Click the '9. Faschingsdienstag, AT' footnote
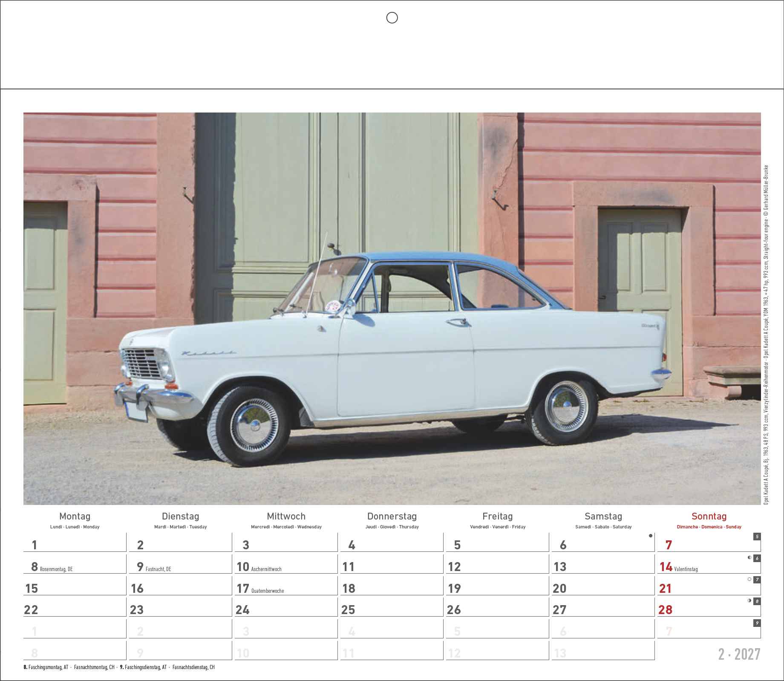Screen dimensions: 784x681 point(143,667)
